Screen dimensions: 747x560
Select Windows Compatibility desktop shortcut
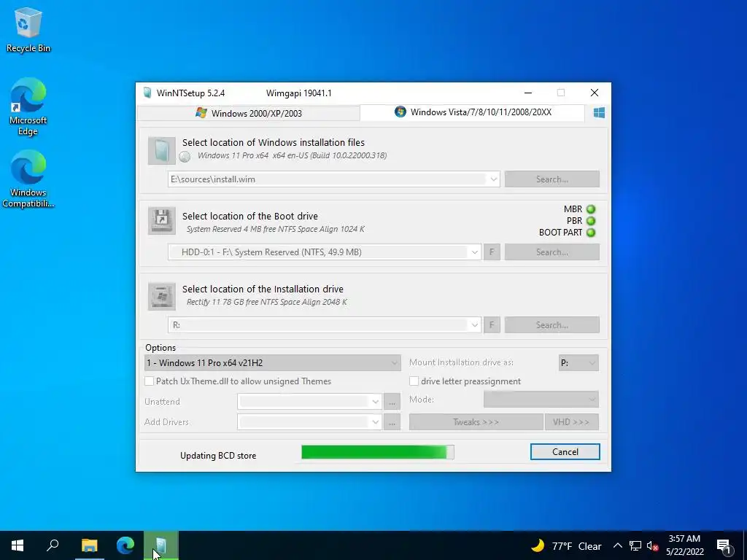click(x=28, y=179)
